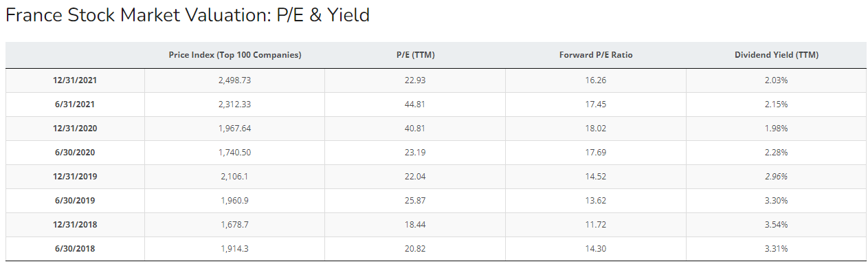Click the P/E value 18.44
Viewport: 868px width, 264px height.
coord(415,225)
